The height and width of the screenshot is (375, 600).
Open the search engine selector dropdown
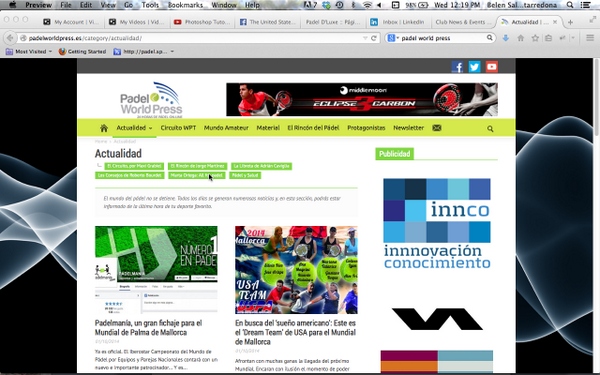(x=393, y=38)
